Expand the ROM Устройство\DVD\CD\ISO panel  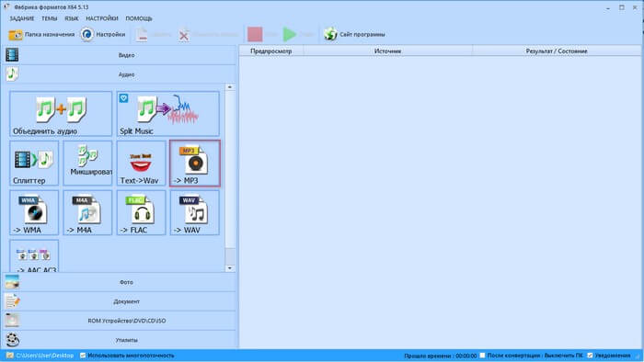point(120,321)
